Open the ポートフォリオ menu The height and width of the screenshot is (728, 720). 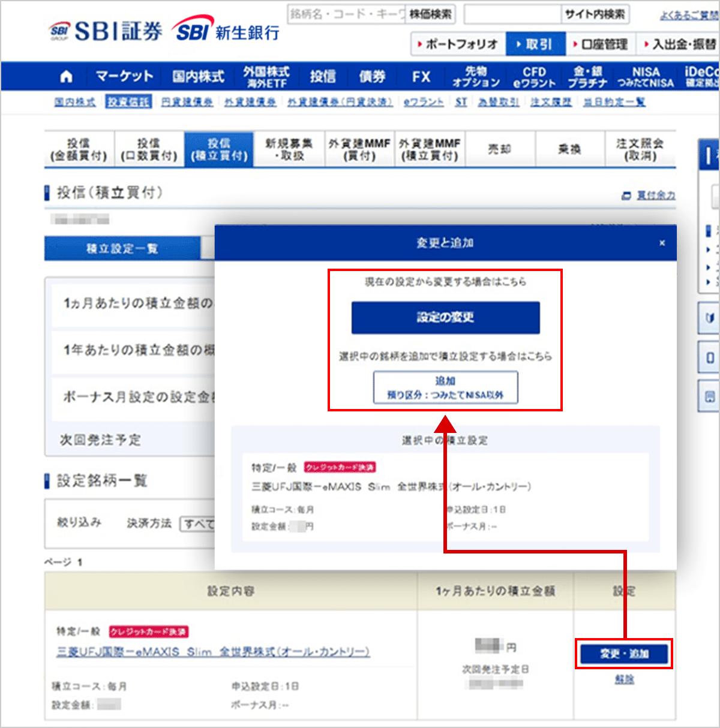tap(457, 44)
